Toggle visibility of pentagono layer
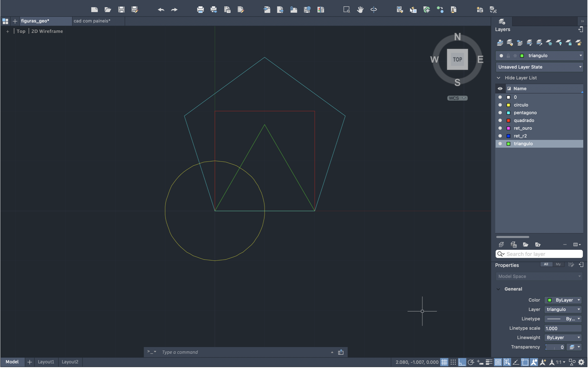Viewport: 588px width, 368px height. pos(500,113)
